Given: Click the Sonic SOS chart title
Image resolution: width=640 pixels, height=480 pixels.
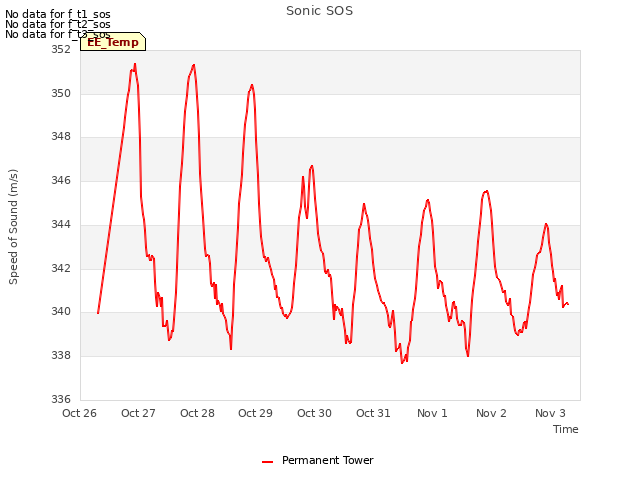Looking at the screenshot, I should click(319, 11).
